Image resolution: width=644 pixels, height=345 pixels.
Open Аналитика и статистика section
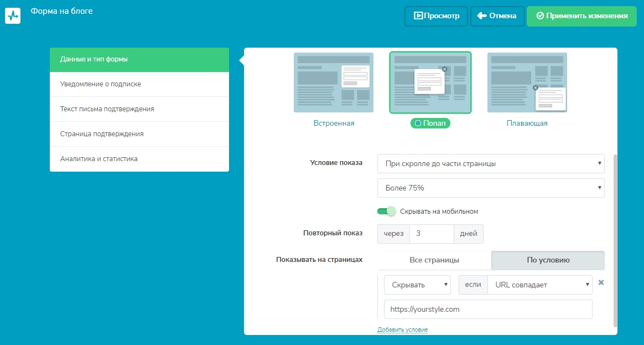[139, 159]
